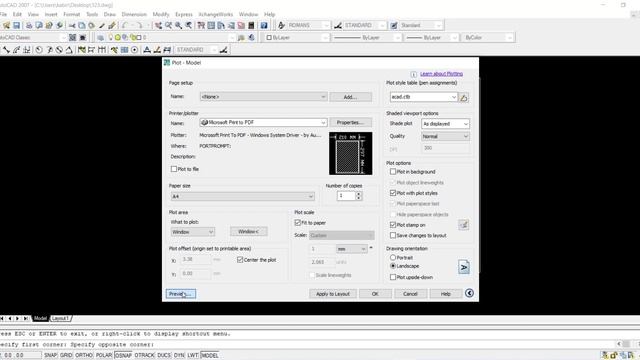The image size is (640, 360).
Task: Open the Page setup Name dropdown
Action: pyautogui.click(x=263, y=97)
